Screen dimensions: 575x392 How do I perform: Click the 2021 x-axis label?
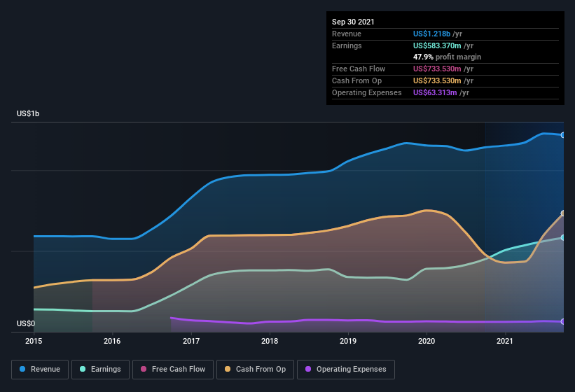click(505, 341)
